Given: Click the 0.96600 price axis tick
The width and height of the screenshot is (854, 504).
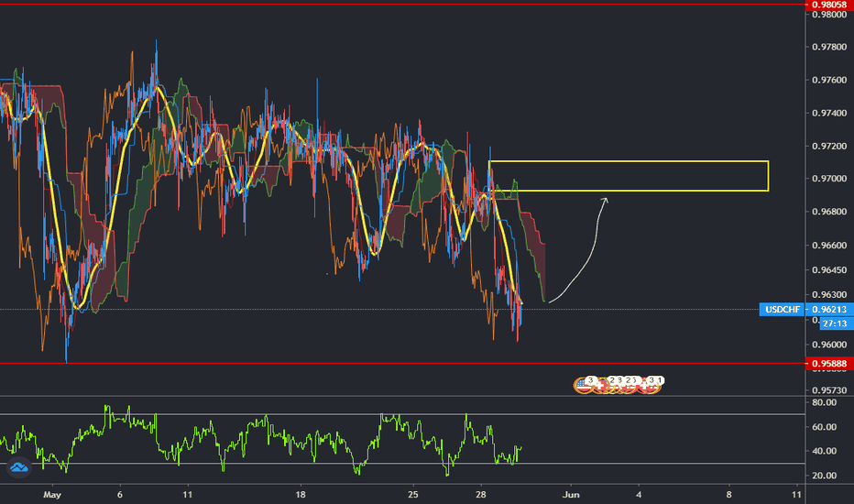Looking at the screenshot, I should [829, 246].
